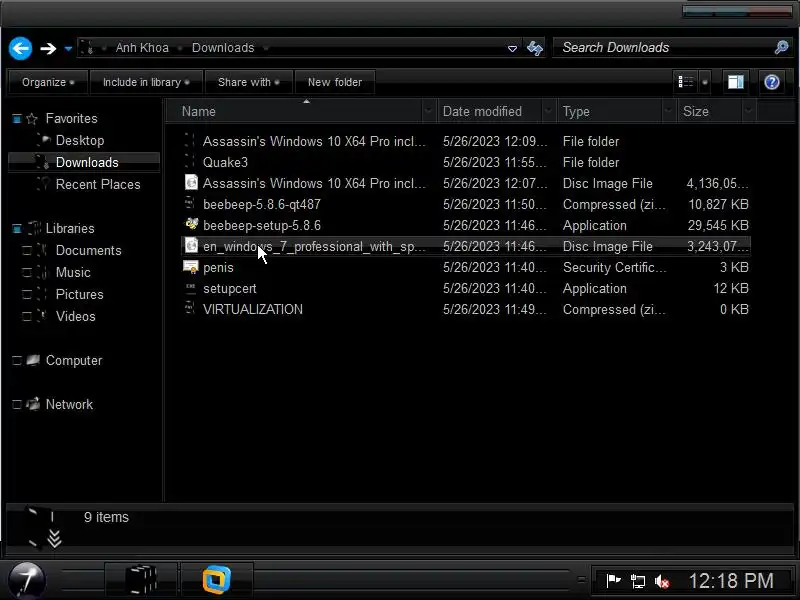
Task: Change view with the view icon
Action: tap(685, 82)
